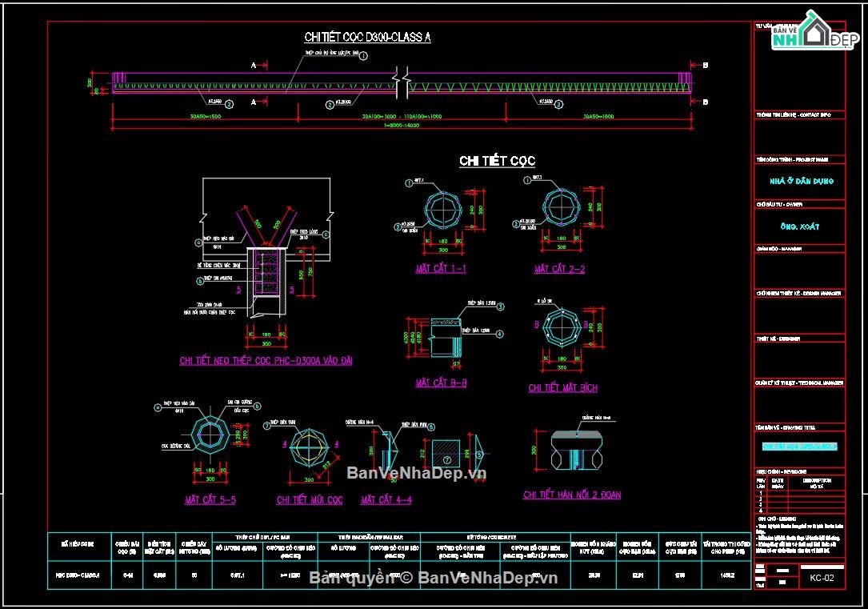Select the NHÀ Ở DÂN DỤNG project name

click(x=799, y=182)
